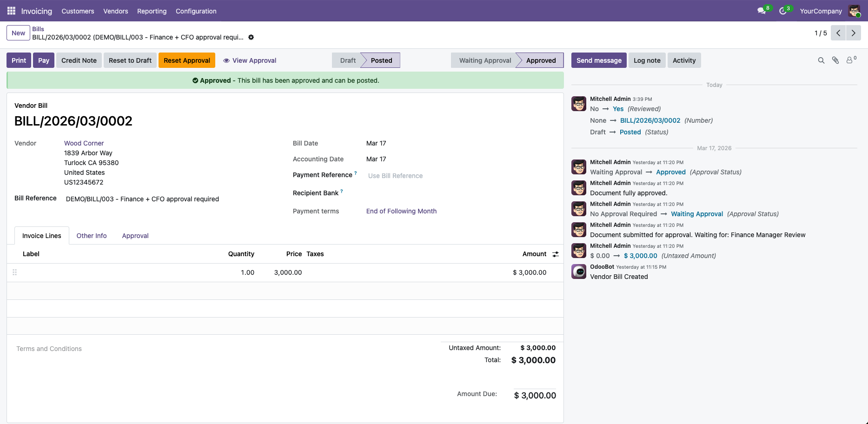Expand the Reporting menu
Viewport: 868px width, 424px height.
click(152, 11)
